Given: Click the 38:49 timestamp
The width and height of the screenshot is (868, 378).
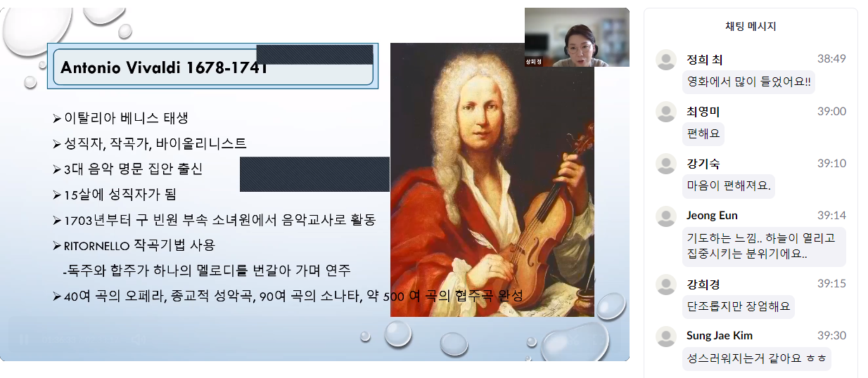Looking at the screenshot, I should (831, 59).
